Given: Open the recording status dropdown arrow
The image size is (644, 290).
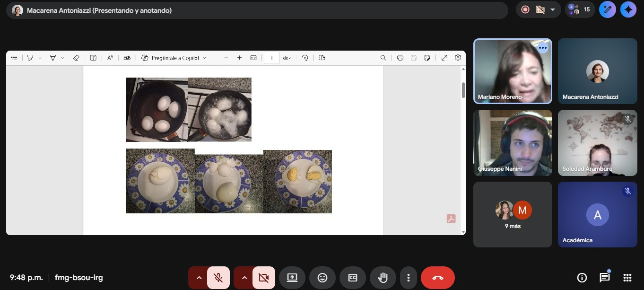Looking at the screenshot, I should tap(552, 9).
